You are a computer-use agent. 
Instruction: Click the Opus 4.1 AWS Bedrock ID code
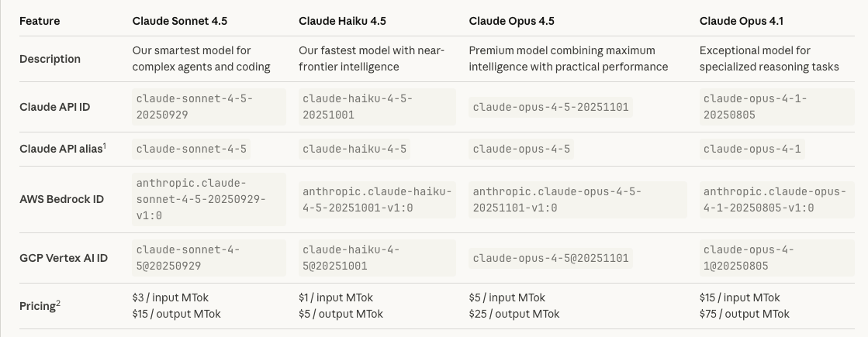pyautogui.click(x=773, y=199)
